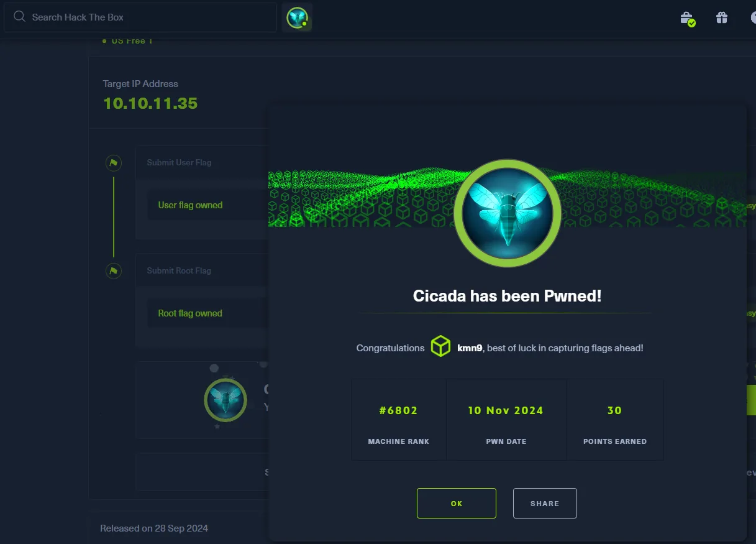This screenshot has width=756, height=544.
Task: Click the 'Root flag owned' text
Action: tap(190, 313)
